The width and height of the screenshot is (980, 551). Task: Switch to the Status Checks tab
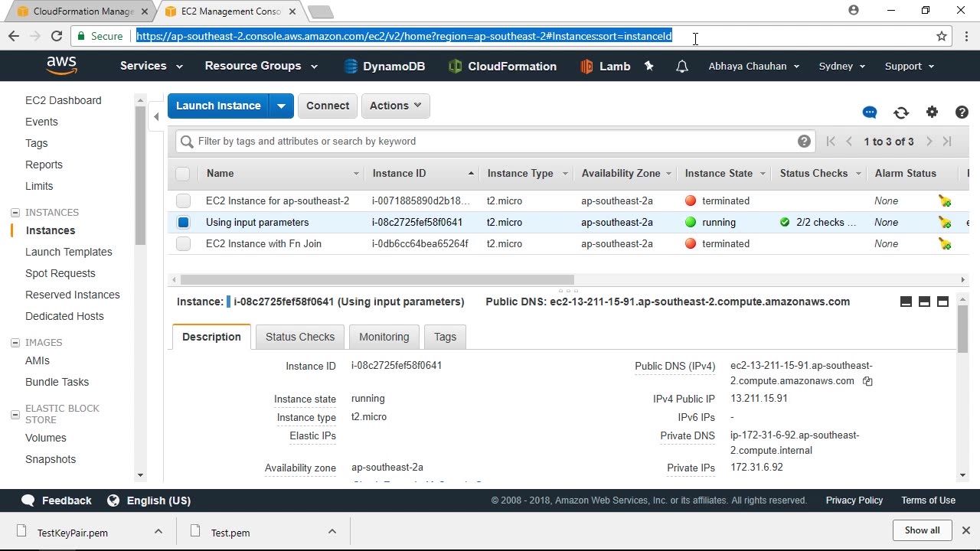300,337
